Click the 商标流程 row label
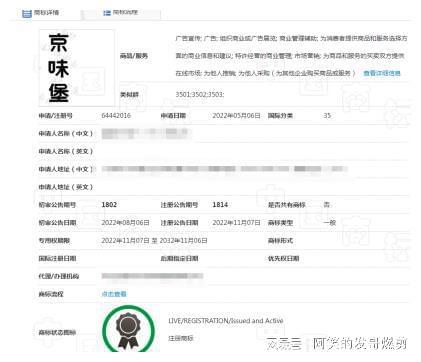Image resolution: width=421 pixels, height=362 pixels. (x=51, y=294)
